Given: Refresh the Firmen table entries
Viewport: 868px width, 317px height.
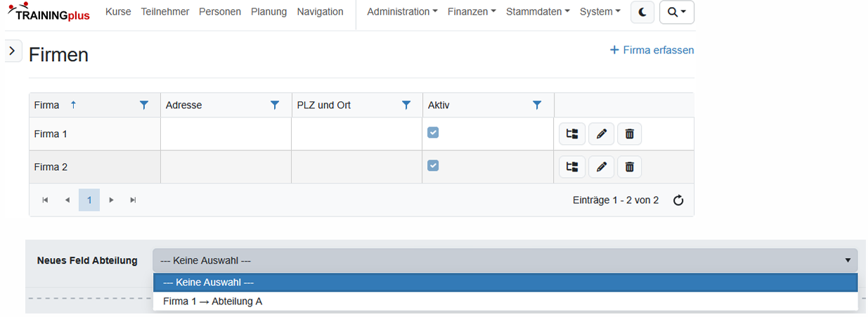Looking at the screenshot, I should (x=678, y=200).
